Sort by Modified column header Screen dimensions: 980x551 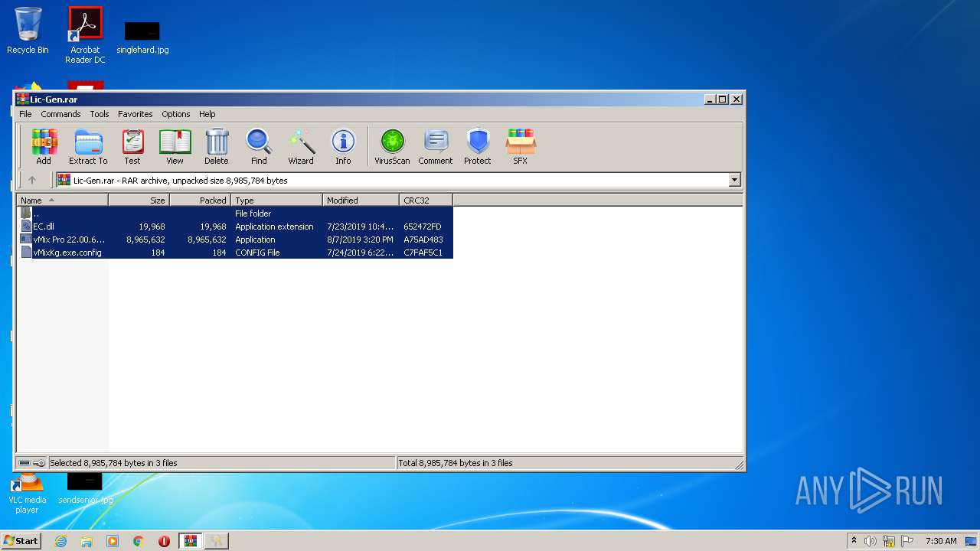point(361,201)
